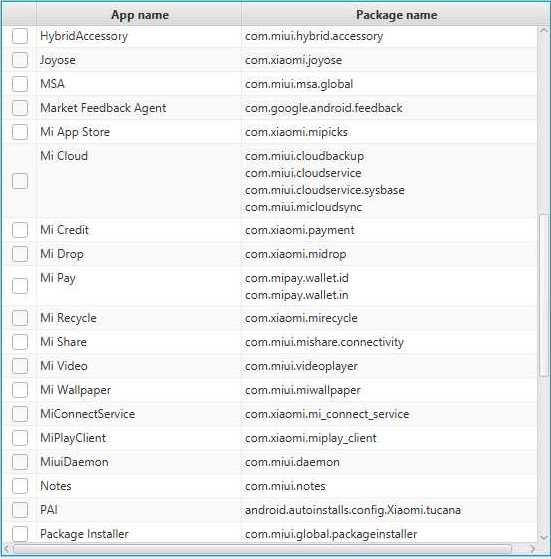Click package com.xiaomi.joyose
551x559 pixels.
coord(293,60)
